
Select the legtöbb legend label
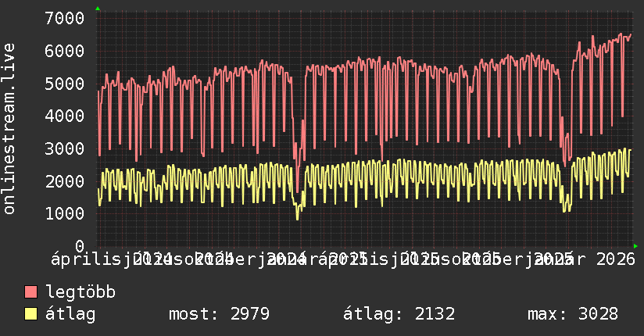pyautogui.click(x=80, y=291)
